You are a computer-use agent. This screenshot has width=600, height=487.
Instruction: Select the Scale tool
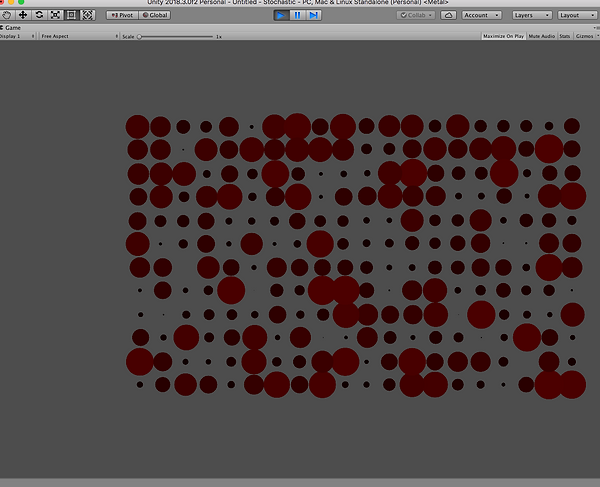(55, 15)
